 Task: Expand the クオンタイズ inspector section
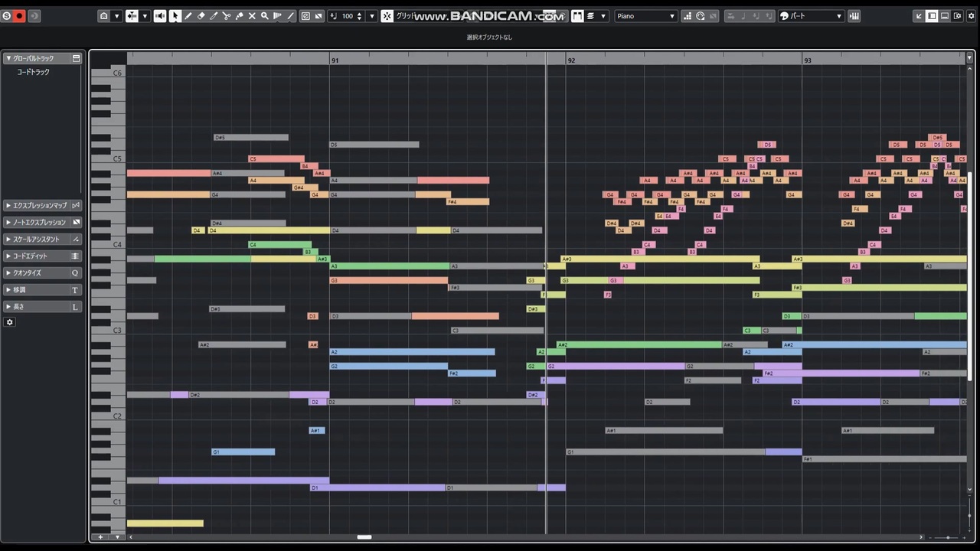point(42,272)
